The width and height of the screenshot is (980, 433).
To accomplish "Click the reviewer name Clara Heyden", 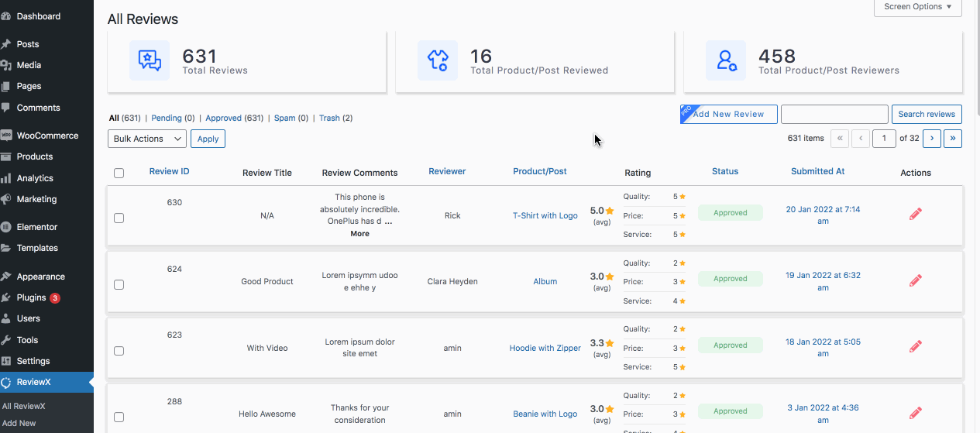I will [x=452, y=281].
